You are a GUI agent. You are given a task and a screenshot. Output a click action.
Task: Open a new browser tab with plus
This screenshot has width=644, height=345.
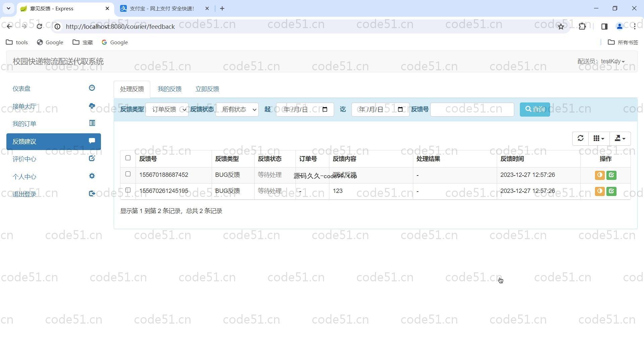pyautogui.click(x=222, y=8)
